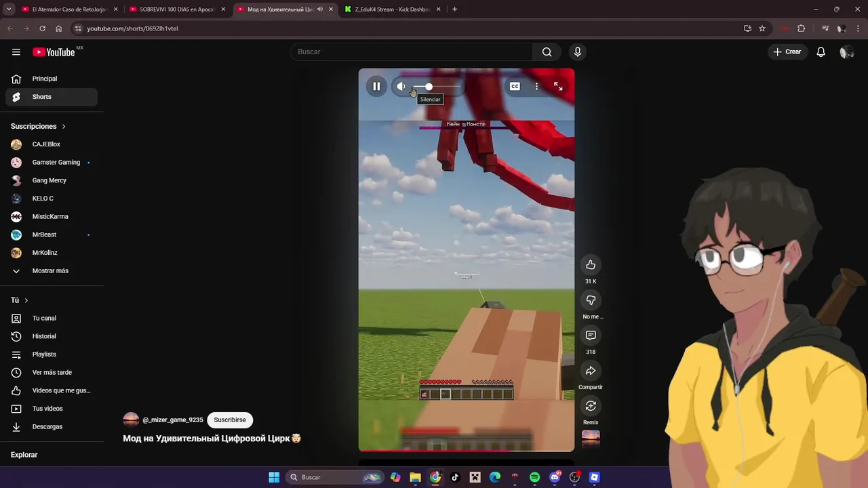Click the browser home button
The image size is (868, 488).
pos(58,28)
